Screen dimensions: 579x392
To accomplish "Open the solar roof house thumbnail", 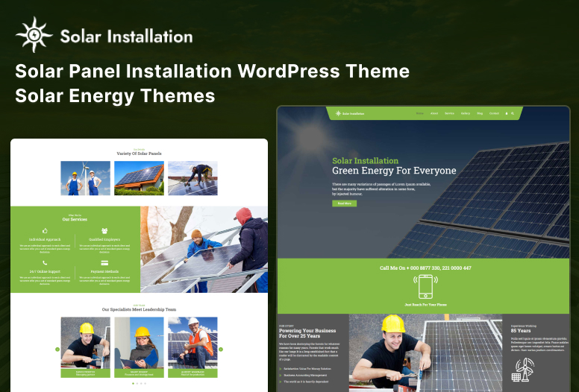I will click(139, 178).
